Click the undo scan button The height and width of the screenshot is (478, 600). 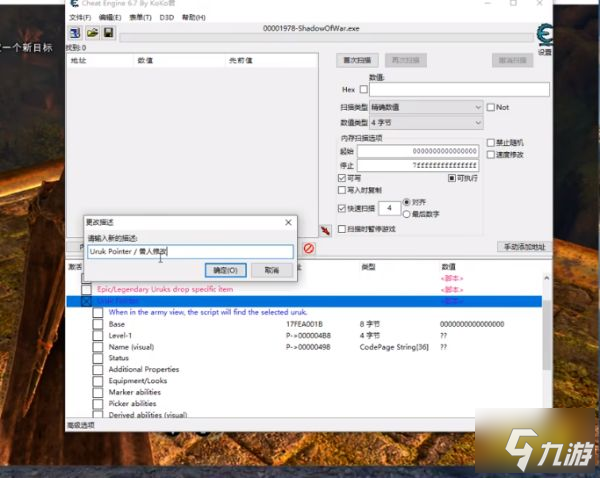512,60
